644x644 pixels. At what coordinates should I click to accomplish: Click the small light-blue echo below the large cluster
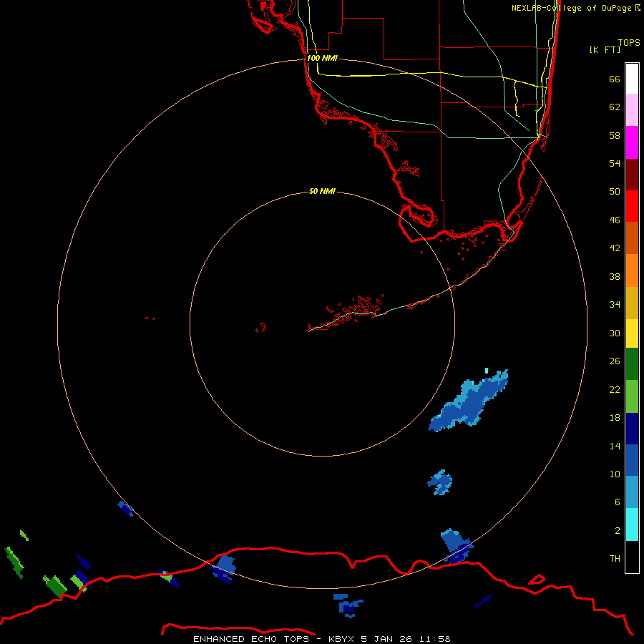point(440,482)
